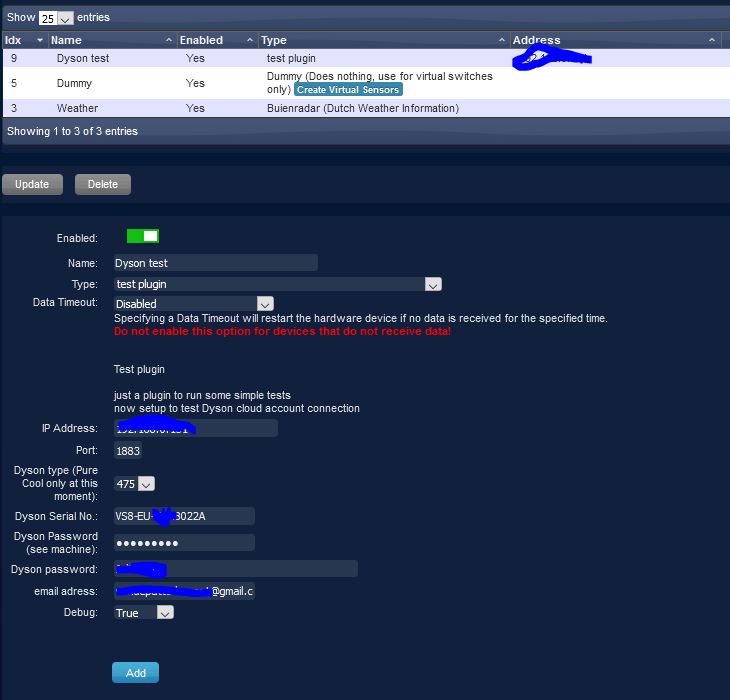The height and width of the screenshot is (700, 730).
Task: Sort table by Address column header
Action: click(615, 40)
